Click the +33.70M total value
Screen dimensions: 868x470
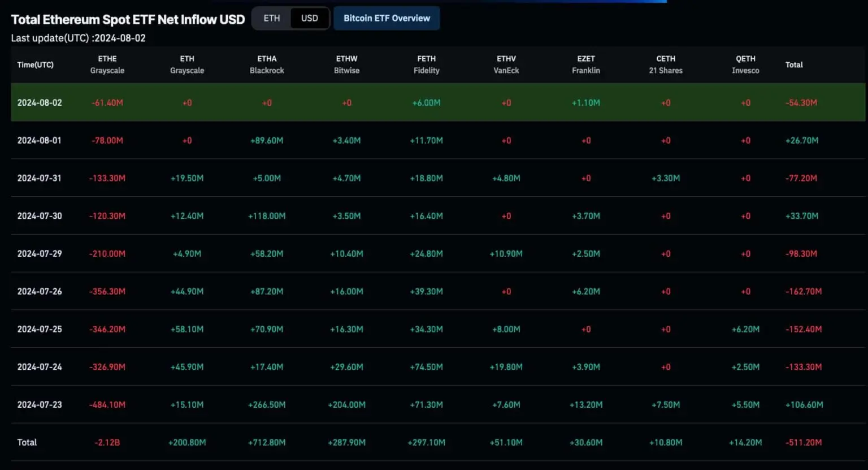coord(802,216)
